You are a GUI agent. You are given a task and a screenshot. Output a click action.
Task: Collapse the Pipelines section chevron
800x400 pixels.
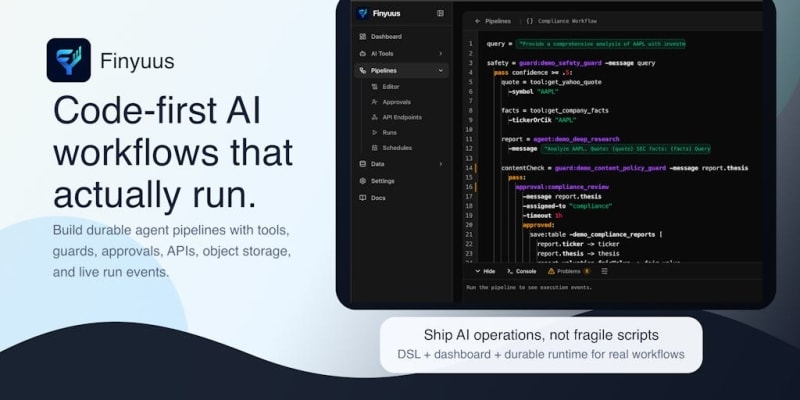click(441, 70)
